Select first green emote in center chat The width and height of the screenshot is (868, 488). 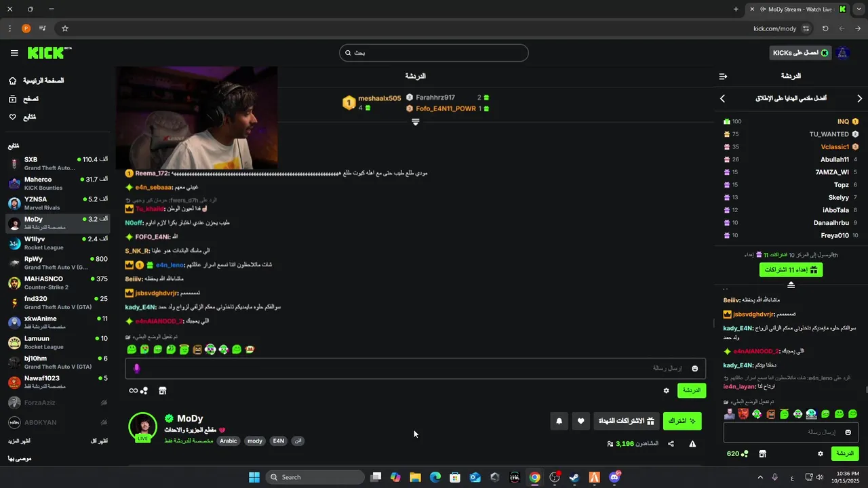[132, 350]
